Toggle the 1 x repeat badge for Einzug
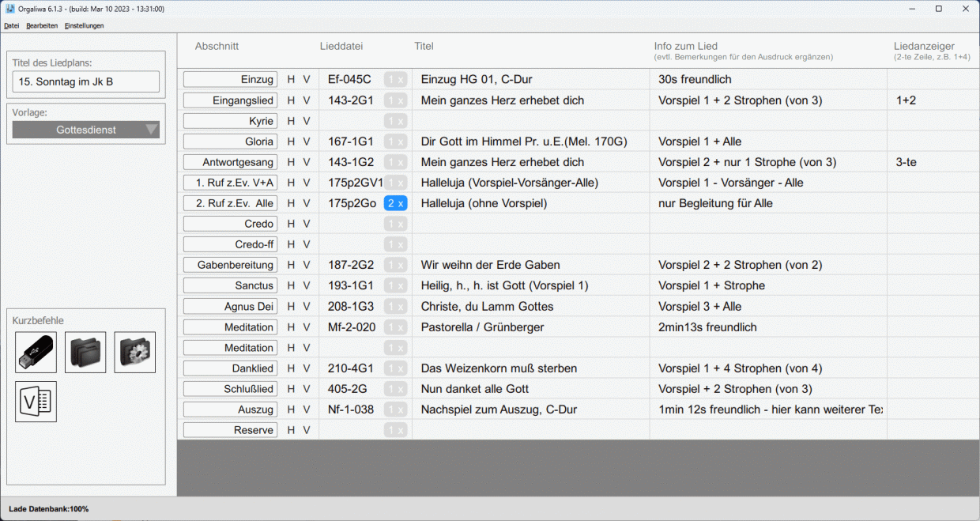The image size is (980, 521). click(x=395, y=80)
